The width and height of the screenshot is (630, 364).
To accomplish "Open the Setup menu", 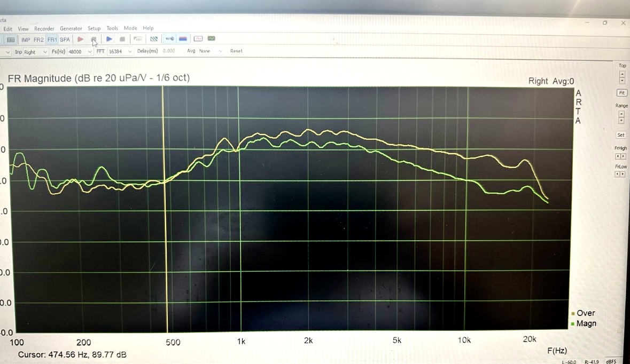I will click(x=94, y=28).
